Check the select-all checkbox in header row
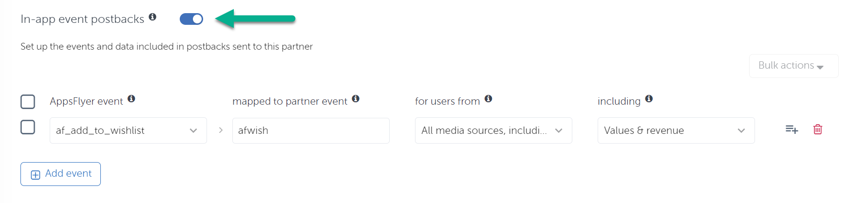 point(28,102)
